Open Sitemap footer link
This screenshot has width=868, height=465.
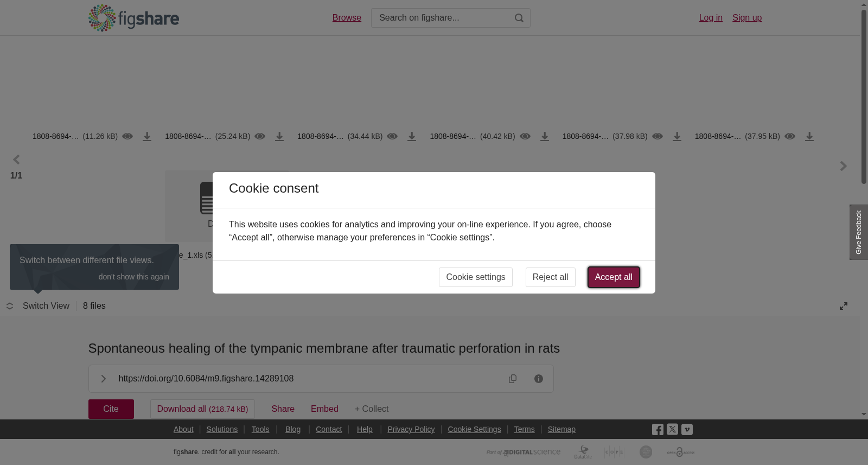click(561, 429)
